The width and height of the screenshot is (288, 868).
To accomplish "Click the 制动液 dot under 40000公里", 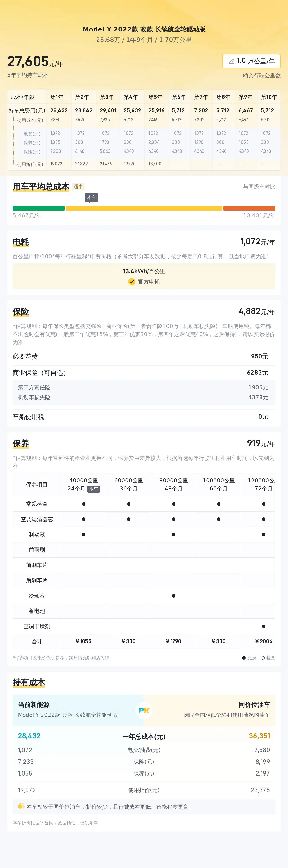I will 83,534.
